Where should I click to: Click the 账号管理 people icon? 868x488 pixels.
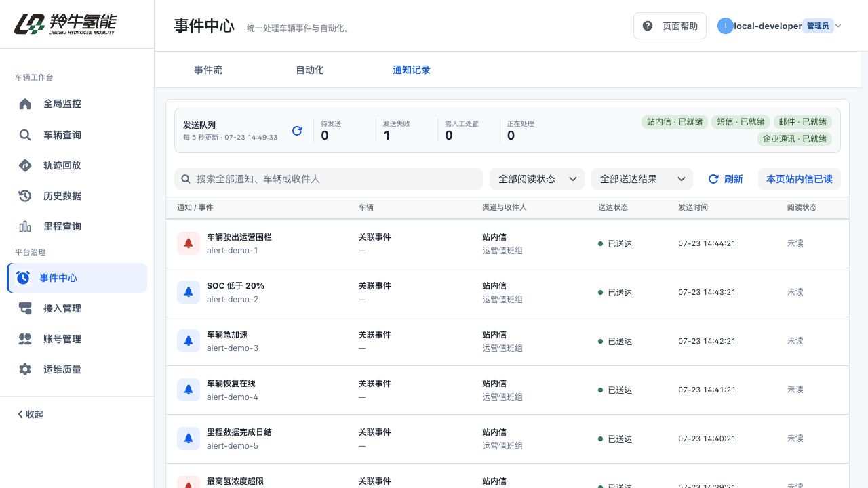[25, 339]
